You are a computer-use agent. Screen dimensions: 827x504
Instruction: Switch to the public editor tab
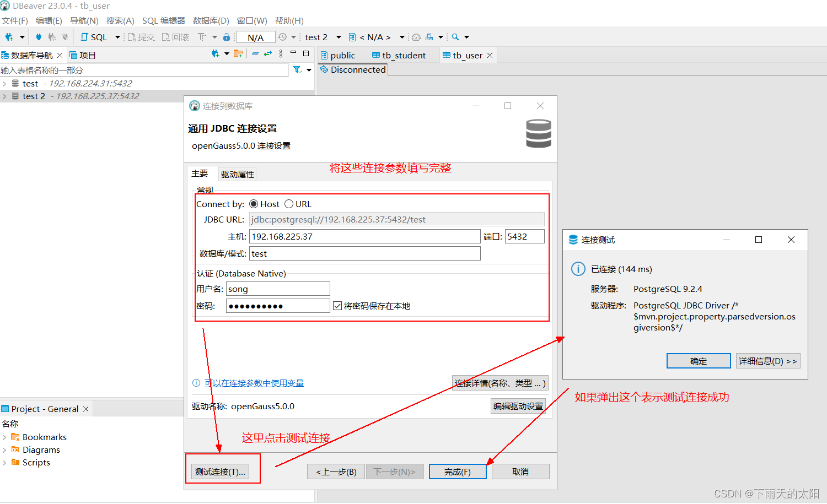pos(338,55)
